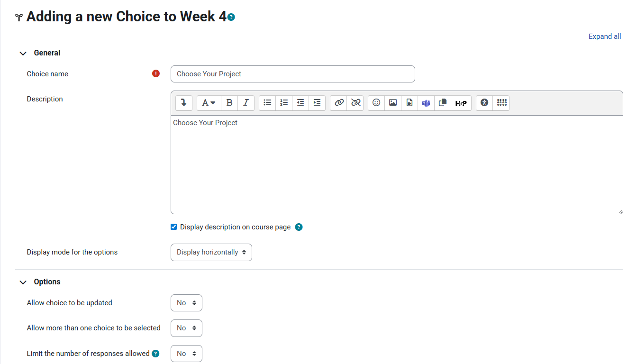Collapse the Options section
Screen dimensions: 637x364
pos(23,282)
